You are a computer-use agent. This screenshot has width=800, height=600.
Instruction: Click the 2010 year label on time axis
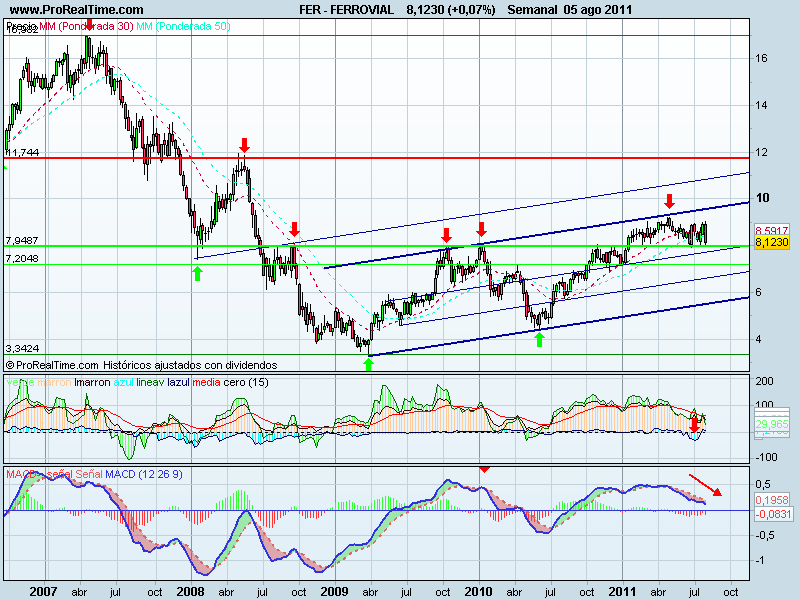pyautogui.click(x=479, y=592)
